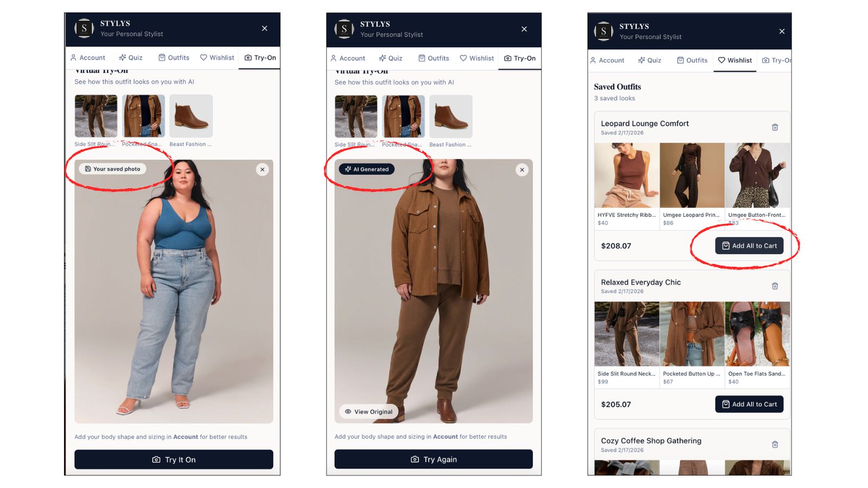The width and height of the screenshot is (868, 488).
Task: Select Beast Fashion boot thumbnail in Try Again panel
Action: (451, 117)
